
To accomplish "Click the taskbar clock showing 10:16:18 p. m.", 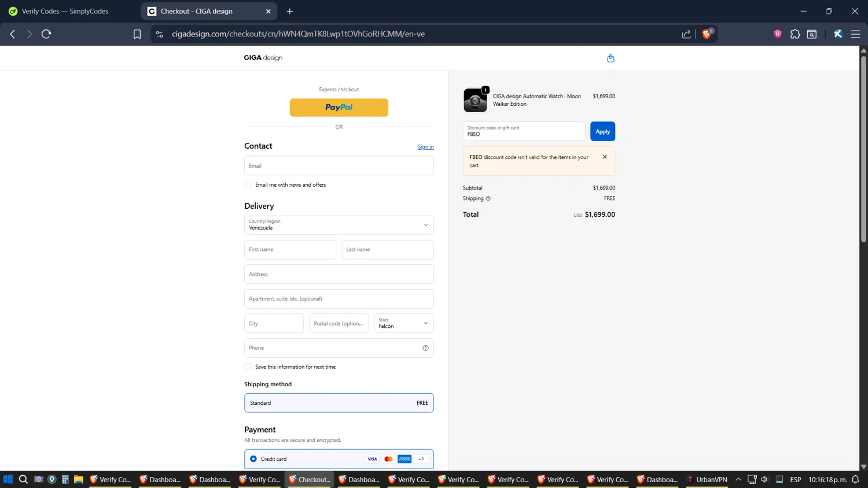I will point(827,479).
